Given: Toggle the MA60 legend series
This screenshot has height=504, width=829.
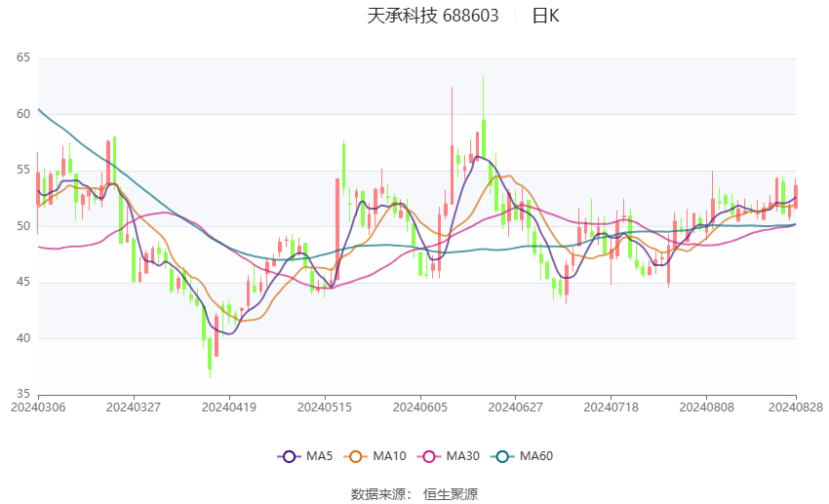Looking at the screenshot, I should [x=522, y=456].
